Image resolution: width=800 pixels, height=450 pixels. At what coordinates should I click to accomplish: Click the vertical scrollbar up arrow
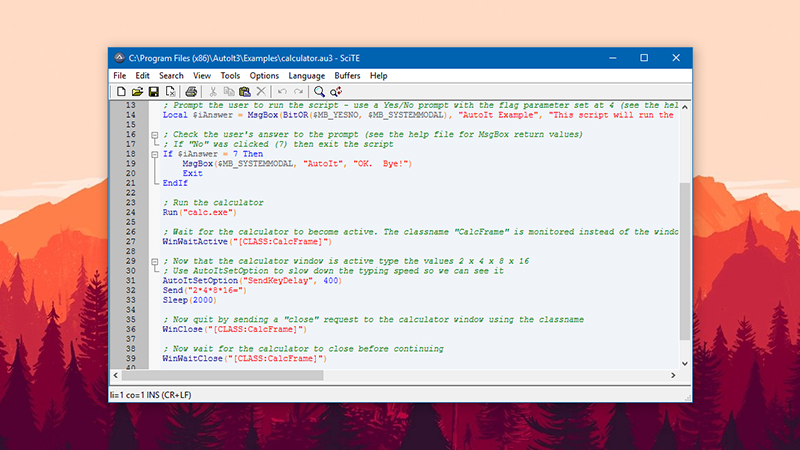point(685,107)
